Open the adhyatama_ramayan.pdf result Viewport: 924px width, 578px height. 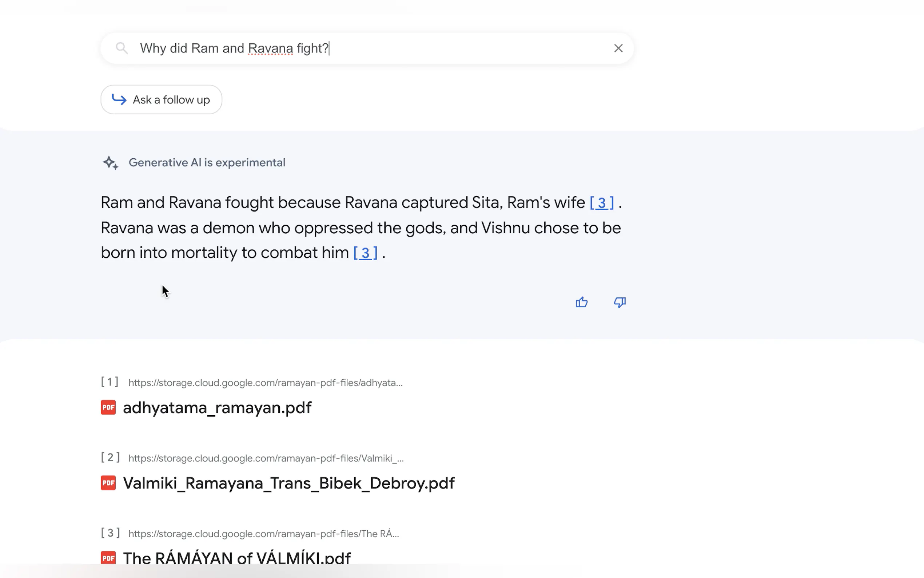217,408
